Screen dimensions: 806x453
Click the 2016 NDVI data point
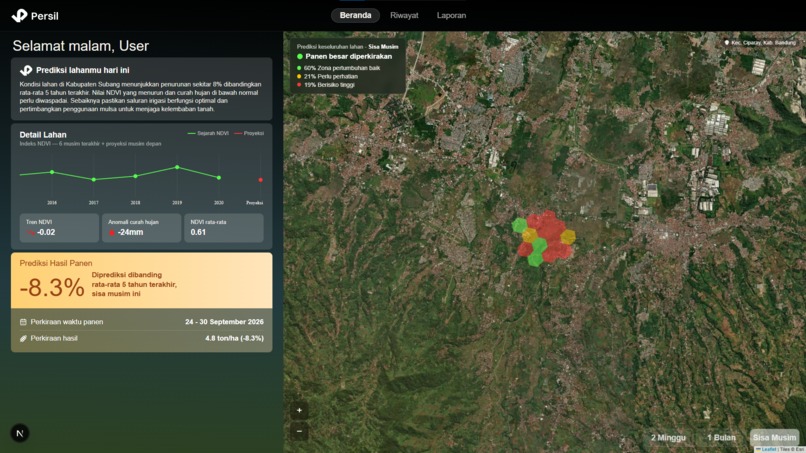pos(52,172)
